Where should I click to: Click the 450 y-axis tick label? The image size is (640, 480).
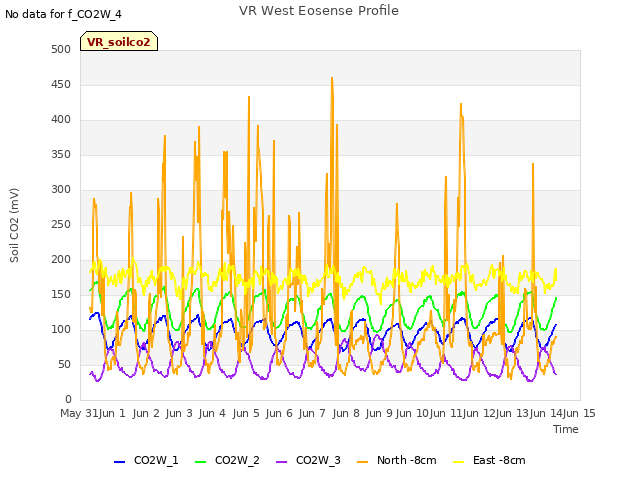click(61, 84)
